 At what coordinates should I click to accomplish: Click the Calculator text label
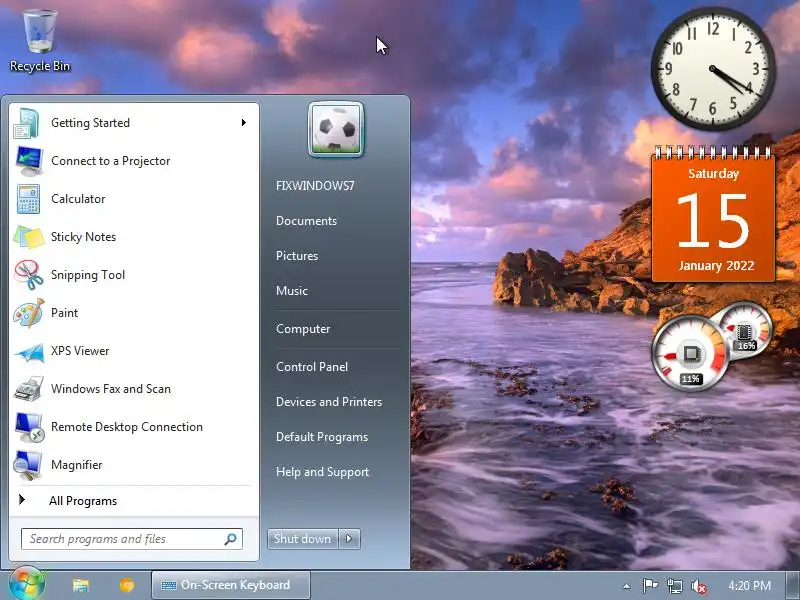[78, 198]
